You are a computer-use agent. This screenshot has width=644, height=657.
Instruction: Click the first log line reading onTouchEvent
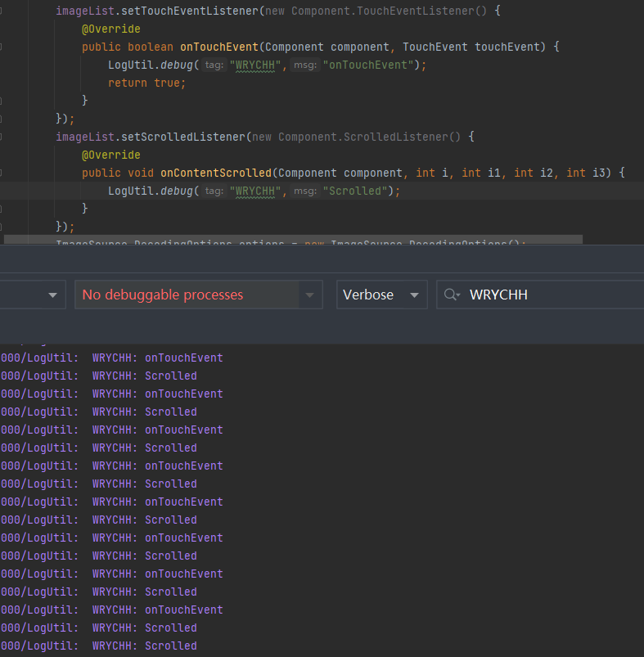tap(112, 358)
